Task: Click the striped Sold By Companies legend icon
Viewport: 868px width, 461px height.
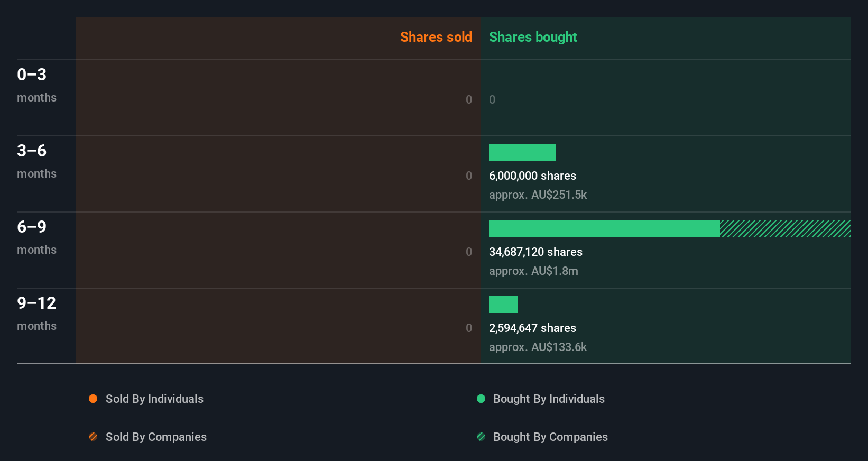Action: [93, 437]
